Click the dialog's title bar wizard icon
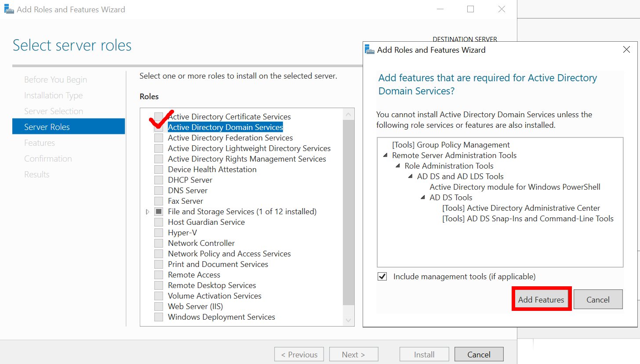 coord(370,49)
